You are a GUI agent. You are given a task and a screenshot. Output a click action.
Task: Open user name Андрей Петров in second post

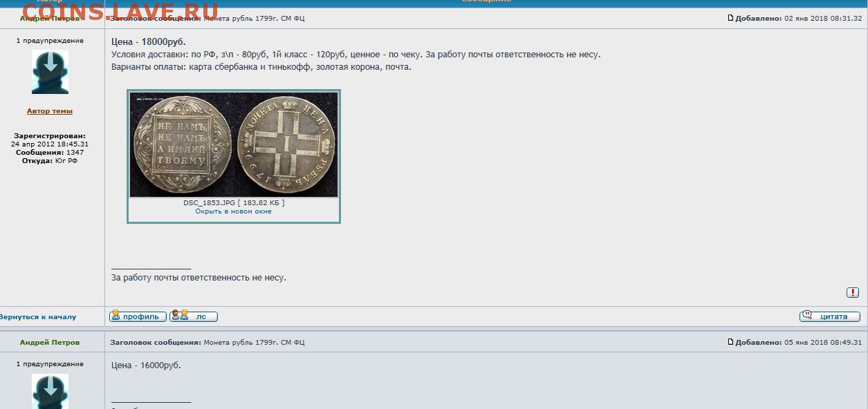click(50, 343)
